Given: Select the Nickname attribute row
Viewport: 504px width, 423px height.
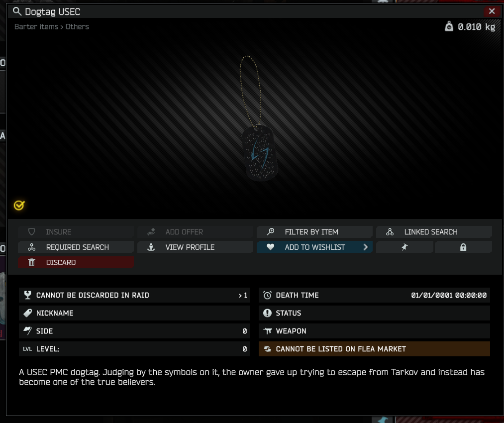Looking at the screenshot, I should tap(134, 313).
